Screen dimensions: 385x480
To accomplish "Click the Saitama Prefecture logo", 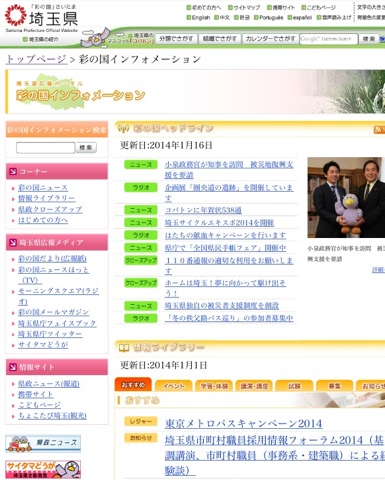I will coord(41,18).
